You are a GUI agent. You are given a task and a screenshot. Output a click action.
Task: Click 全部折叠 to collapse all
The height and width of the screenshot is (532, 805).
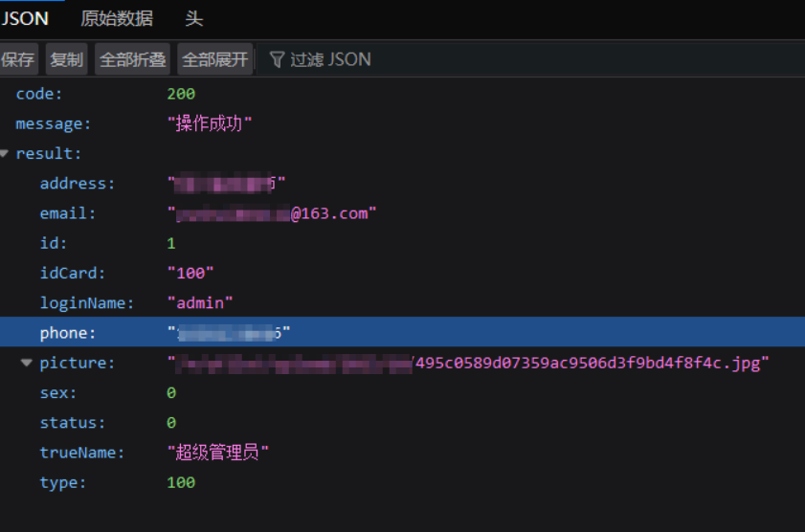pos(132,59)
